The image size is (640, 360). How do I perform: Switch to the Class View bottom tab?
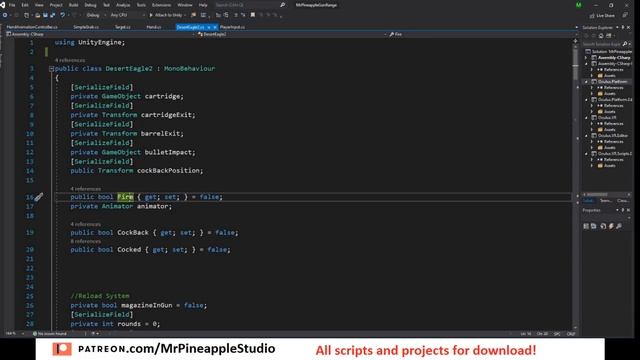coord(622,200)
